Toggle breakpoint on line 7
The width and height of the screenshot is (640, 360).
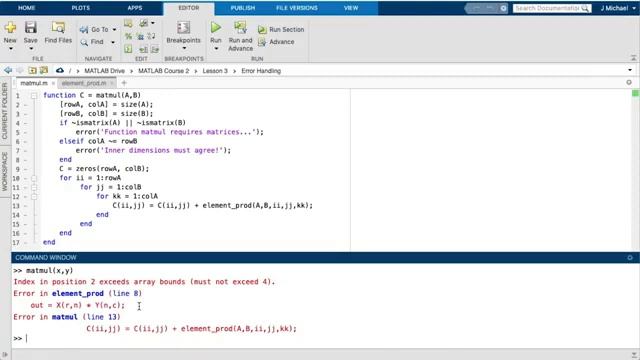(x=26, y=151)
